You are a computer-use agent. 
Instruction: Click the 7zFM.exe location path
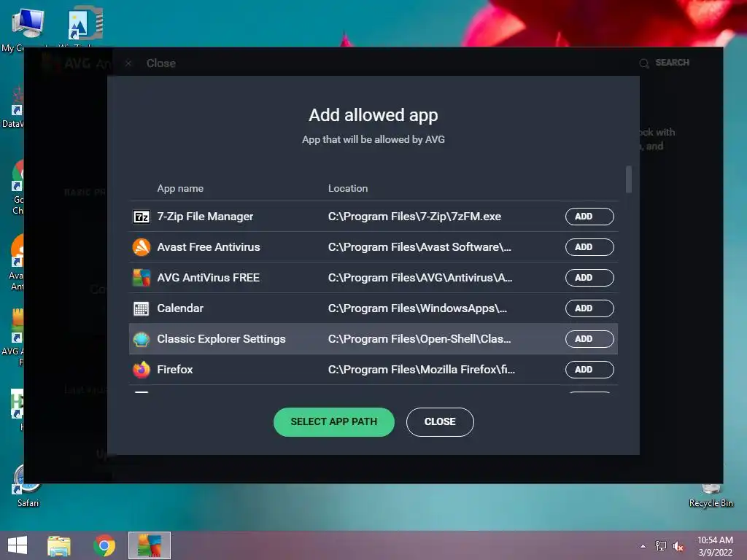[x=414, y=217]
